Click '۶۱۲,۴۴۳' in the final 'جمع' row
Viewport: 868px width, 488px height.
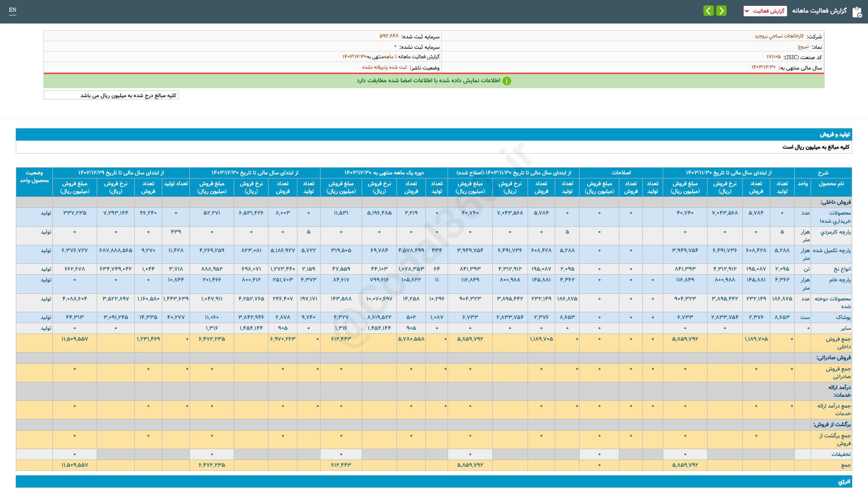click(x=341, y=465)
